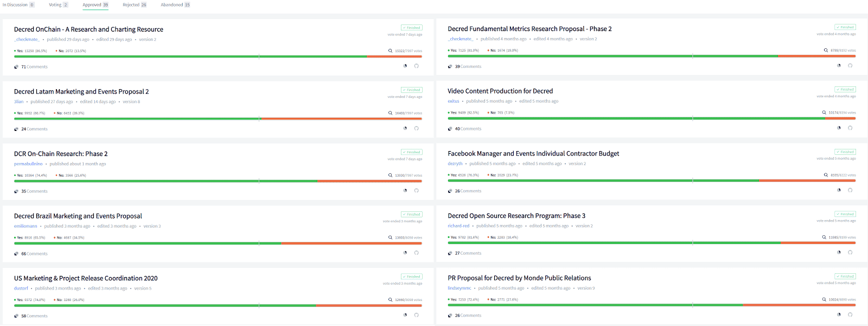Open the Decred Latam Marketing and Events Proposal 2
This screenshot has height=326, width=868.
pyautogui.click(x=81, y=92)
